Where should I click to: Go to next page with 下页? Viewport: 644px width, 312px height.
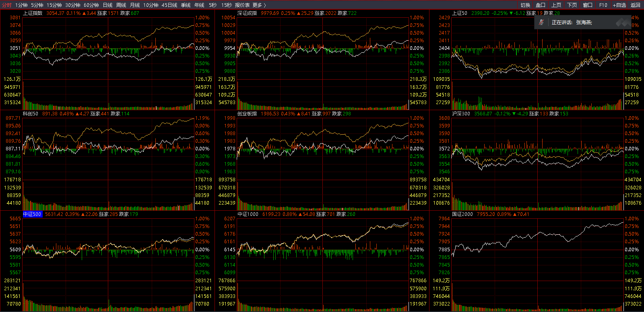click(x=572, y=5)
